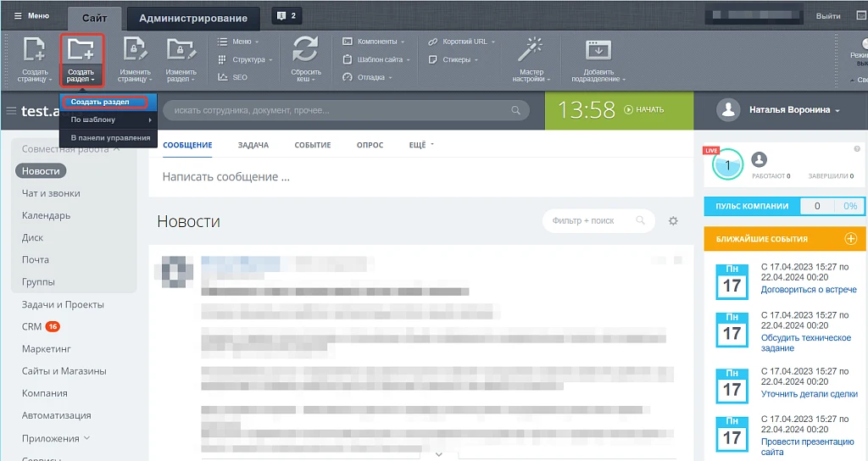Image resolution: width=868 pixels, height=461 pixels.
Task: Open the Договориться о встрече event
Action: 808,290
